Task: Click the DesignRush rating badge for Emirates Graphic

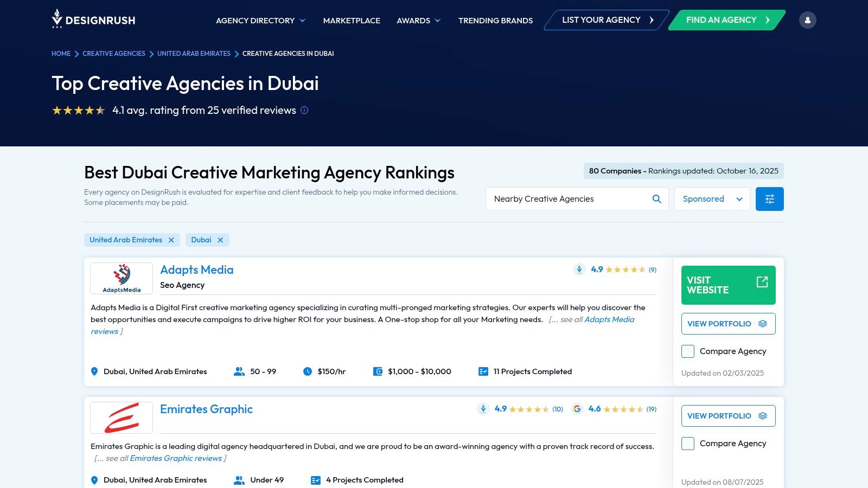Action: pos(483,409)
